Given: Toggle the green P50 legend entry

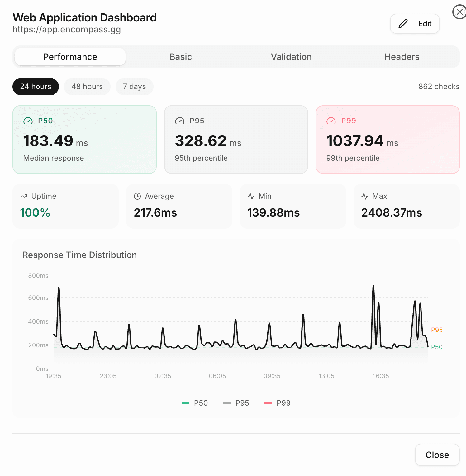Looking at the screenshot, I should pos(195,403).
